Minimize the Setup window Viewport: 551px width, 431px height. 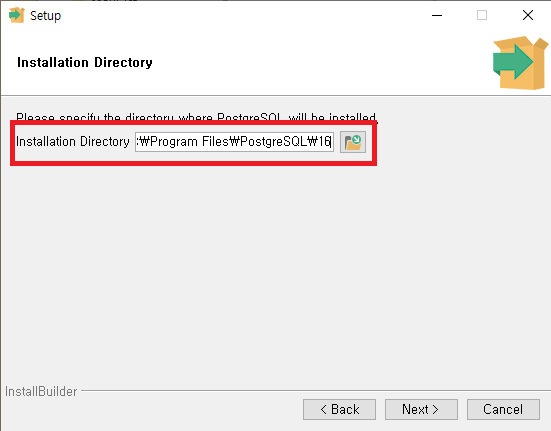click(x=437, y=15)
